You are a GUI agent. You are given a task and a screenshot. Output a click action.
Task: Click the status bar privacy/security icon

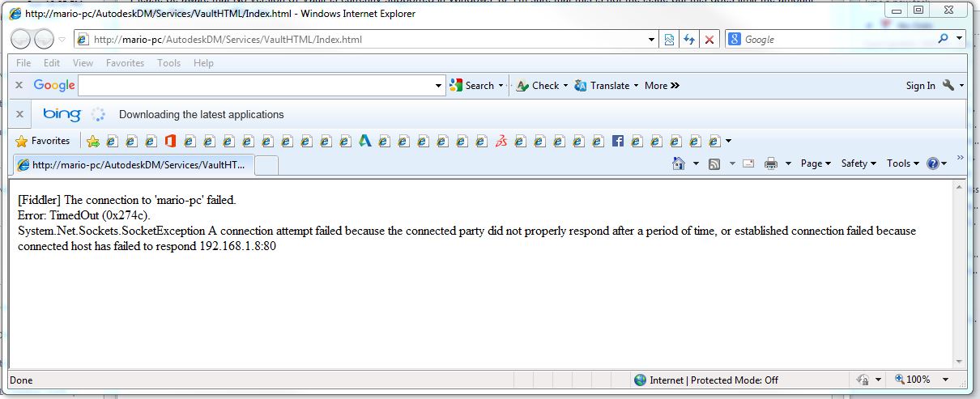[x=863, y=380]
